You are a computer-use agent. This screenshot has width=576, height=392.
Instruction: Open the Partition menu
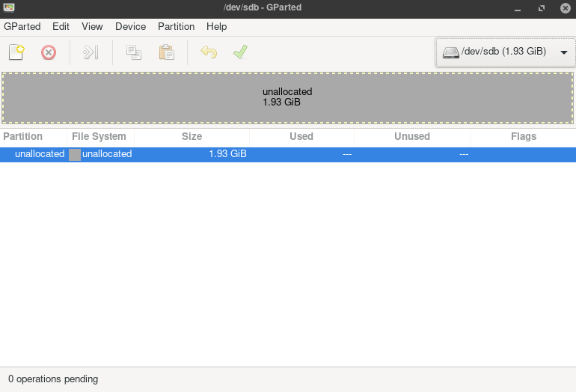(176, 26)
